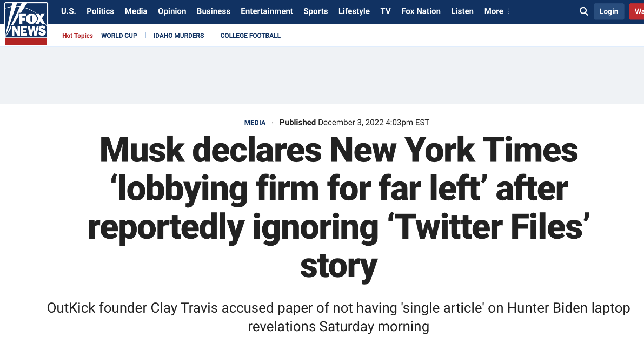Open Fox Nation link

point(421,11)
